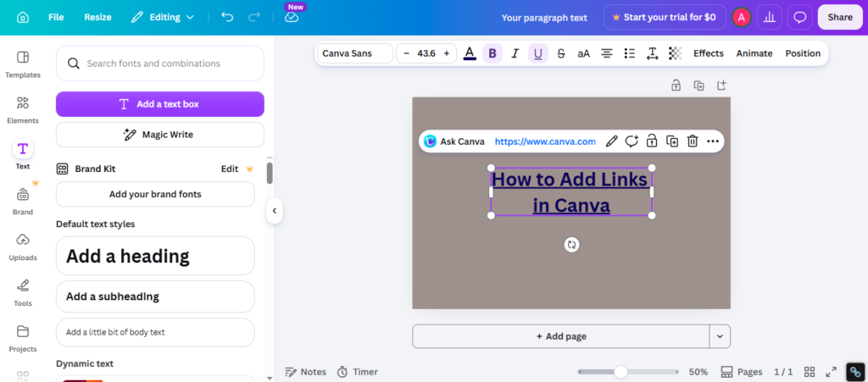Click the rotate handle below the text

(x=571, y=244)
